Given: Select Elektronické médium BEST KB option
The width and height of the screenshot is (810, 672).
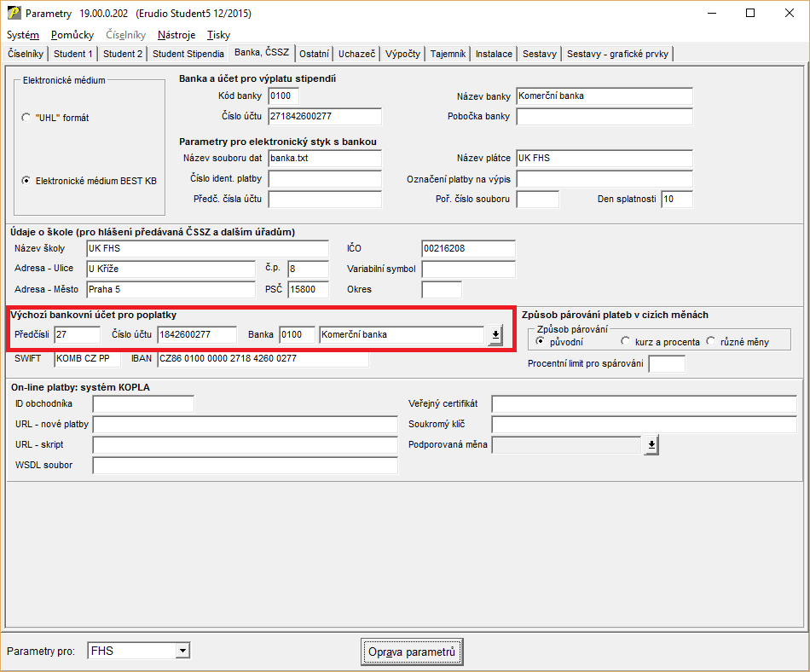Looking at the screenshot, I should pyautogui.click(x=26, y=181).
